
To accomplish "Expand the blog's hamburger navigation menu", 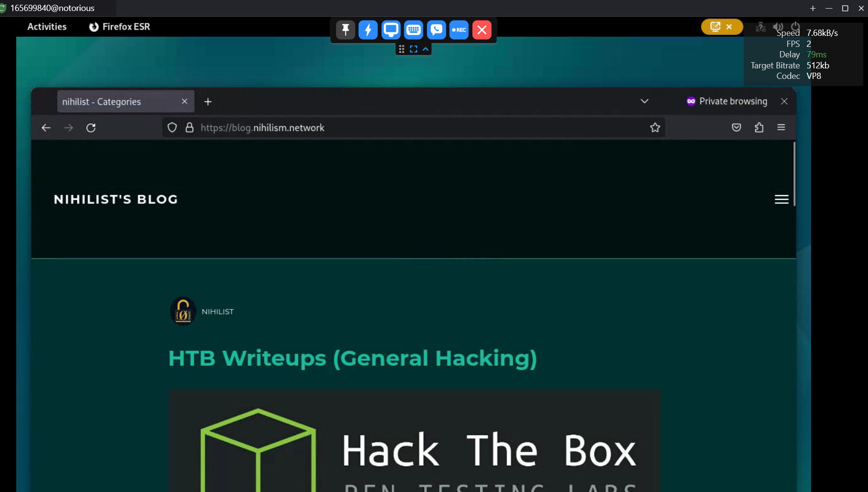I will click(x=781, y=199).
